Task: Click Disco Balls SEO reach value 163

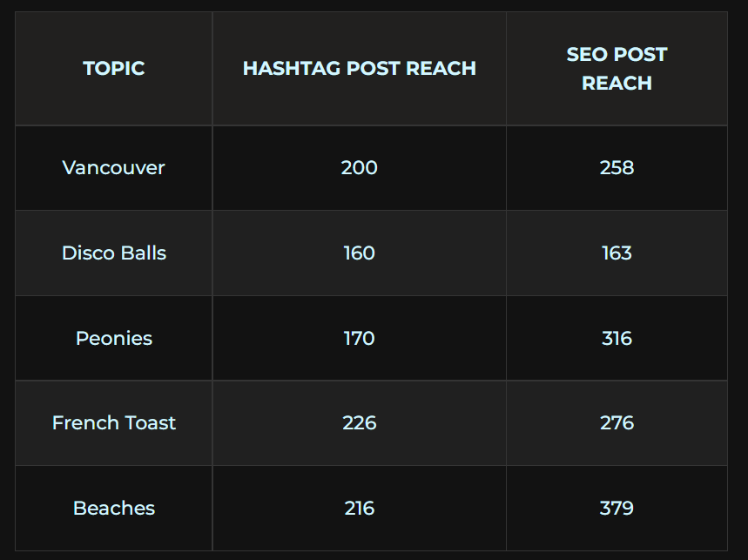Action: (617, 253)
